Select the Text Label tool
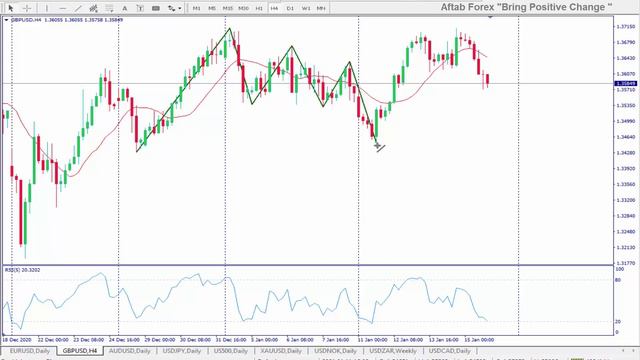 click(x=140, y=8)
